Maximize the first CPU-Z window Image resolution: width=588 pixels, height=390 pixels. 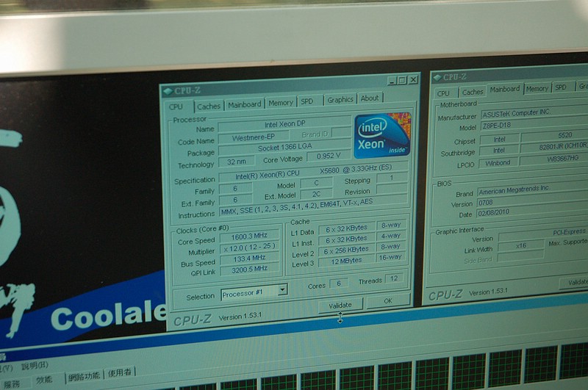click(402, 80)
